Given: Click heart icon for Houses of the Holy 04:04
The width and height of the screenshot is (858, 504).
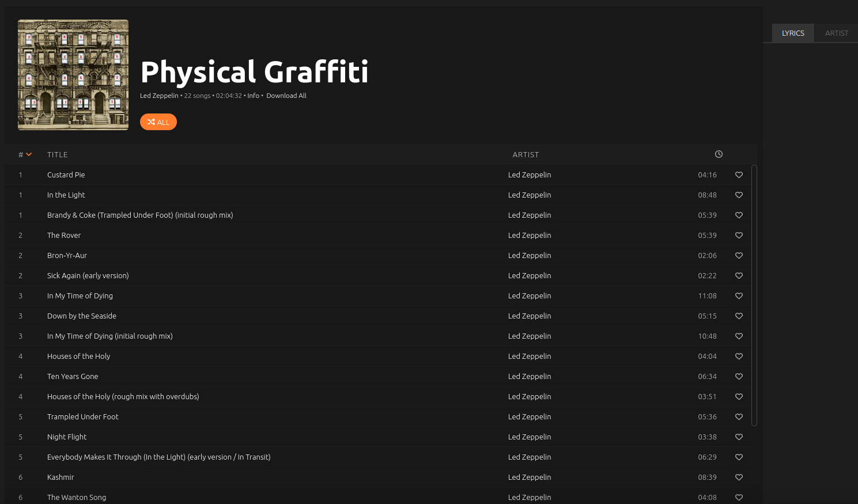Looking at the screenshot, I should [x=739, y=357].
